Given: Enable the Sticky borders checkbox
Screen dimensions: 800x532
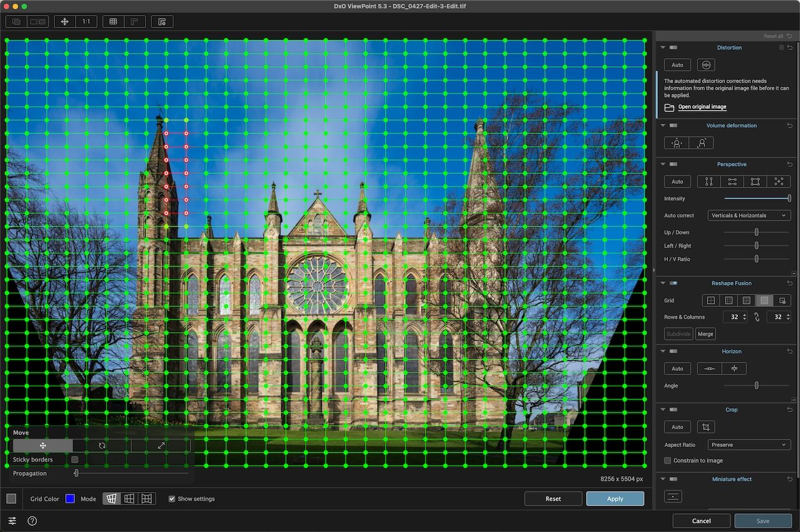Looking at the screenshot, I should coord(75,459).
